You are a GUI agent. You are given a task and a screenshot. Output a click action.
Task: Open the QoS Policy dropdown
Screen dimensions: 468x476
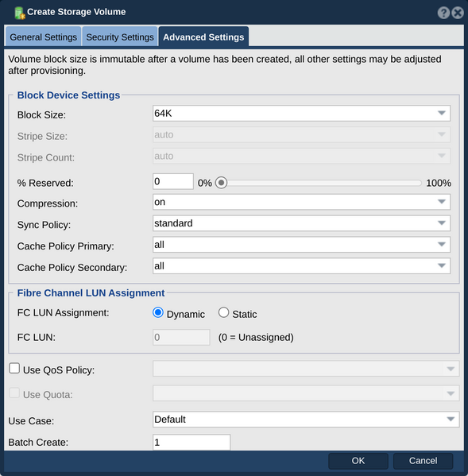(x=306, y=369)
